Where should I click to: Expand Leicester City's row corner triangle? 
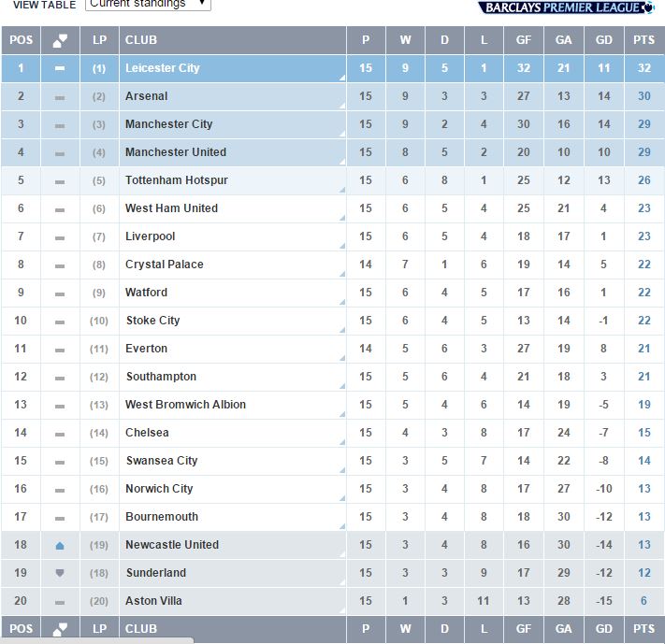[342, 78]
